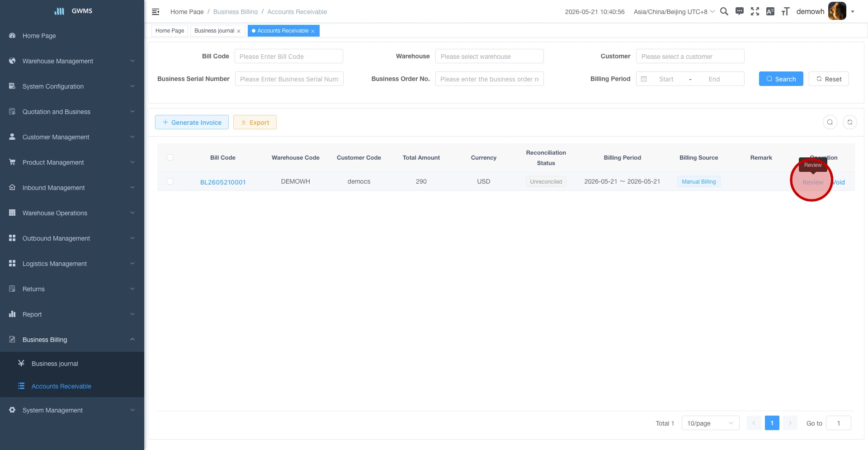Click the System Management gear icon

[x=12, y=410]
